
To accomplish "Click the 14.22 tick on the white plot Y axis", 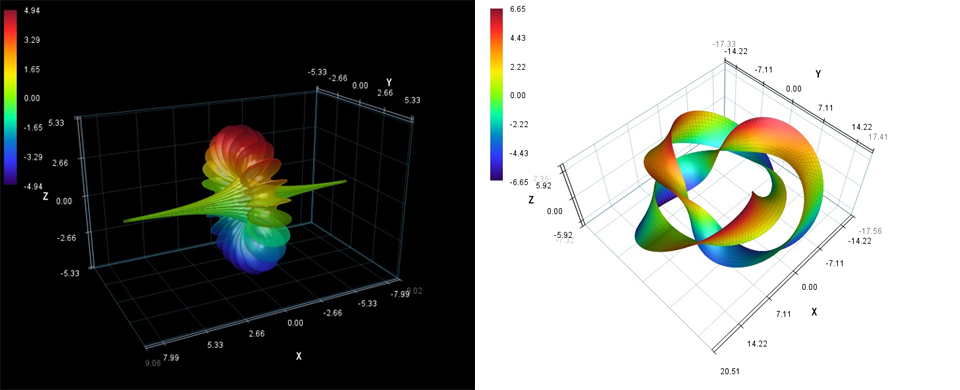I will pyautogui.click(x=861, y=127).
